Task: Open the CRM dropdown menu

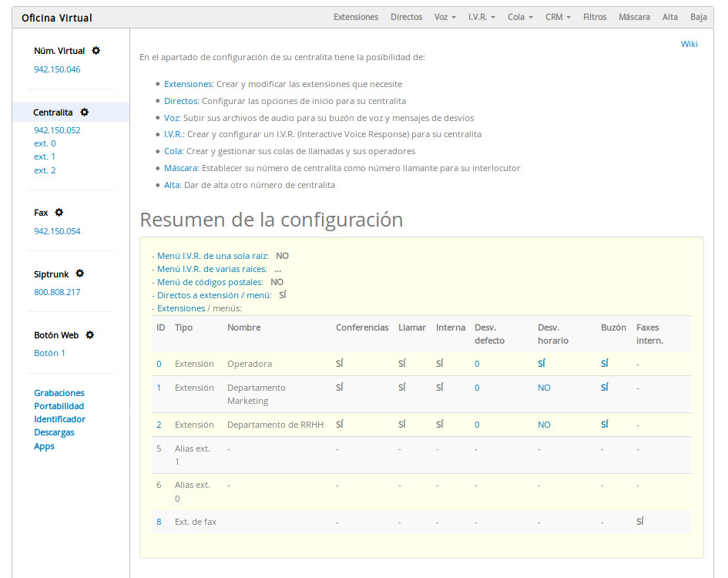Action: (558, 17)
